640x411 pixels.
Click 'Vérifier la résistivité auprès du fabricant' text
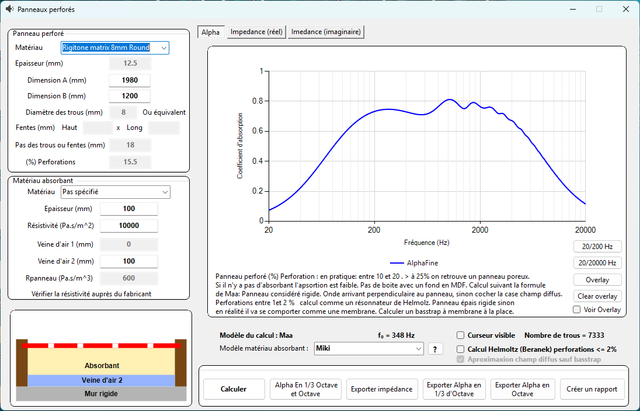tap(91, 294)
